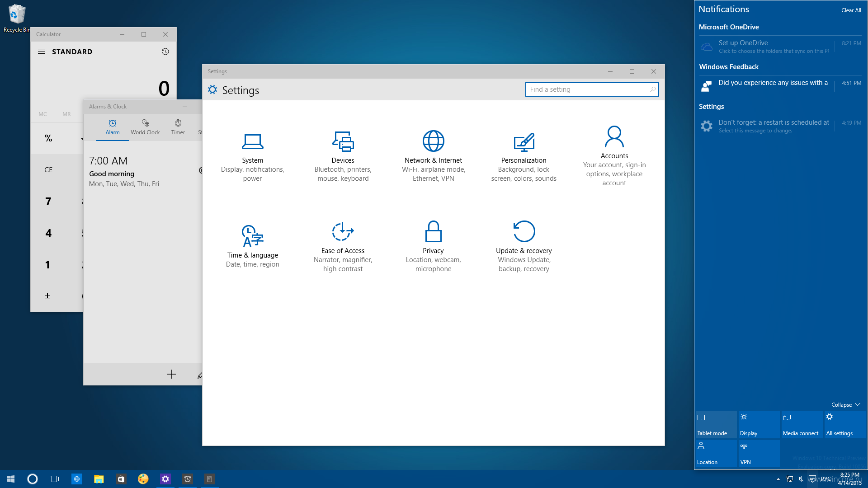Viewport: 868px width, 488px height.
Task: Click the plus-minus key in Calculator
Action: tap(47, 296)
